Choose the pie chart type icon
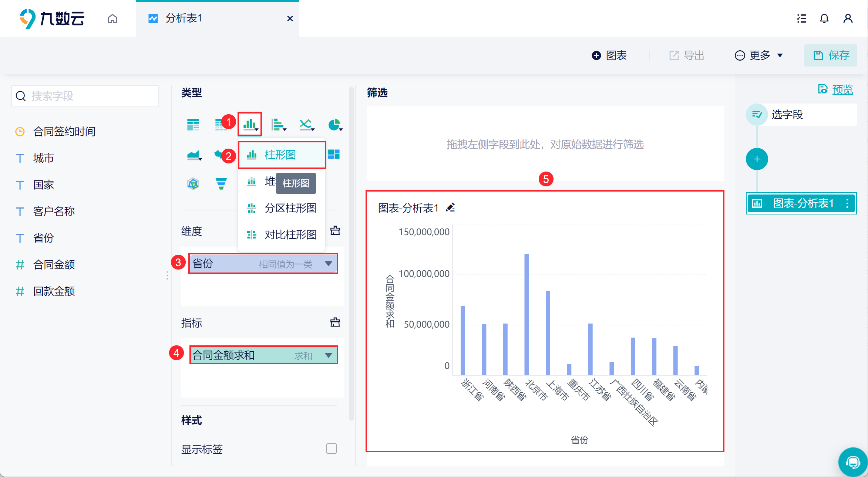Viewport: 868px width, 477px height. pyautogui.click(x=334, y=125)
